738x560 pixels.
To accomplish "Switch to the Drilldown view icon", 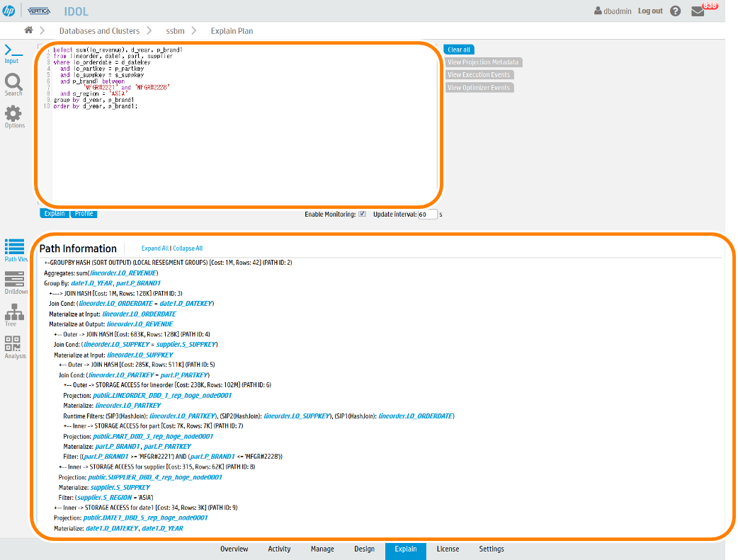I will [x=14, y=279].
